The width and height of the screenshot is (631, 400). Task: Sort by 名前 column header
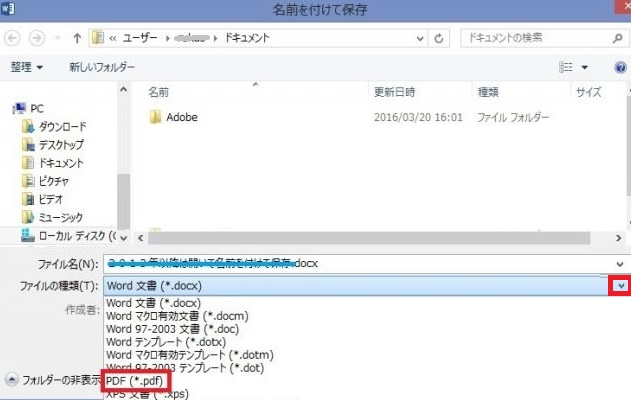(x=158, y=92)
